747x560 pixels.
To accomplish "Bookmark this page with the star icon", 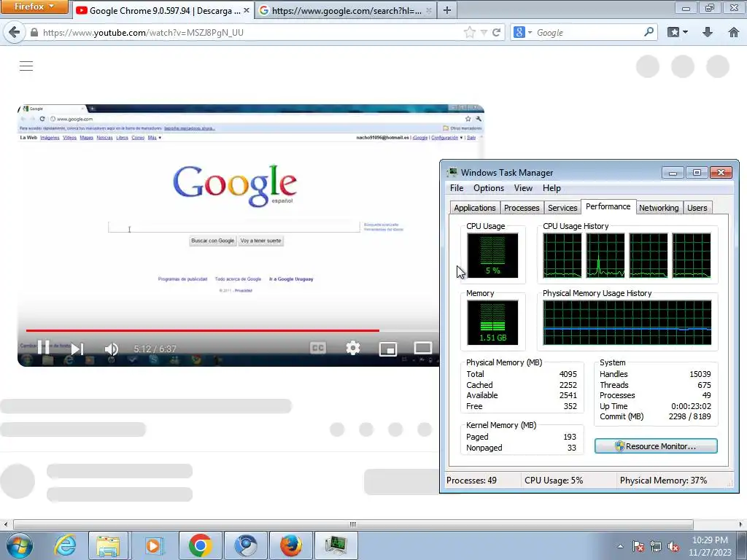I will click(x=469, y=32).
